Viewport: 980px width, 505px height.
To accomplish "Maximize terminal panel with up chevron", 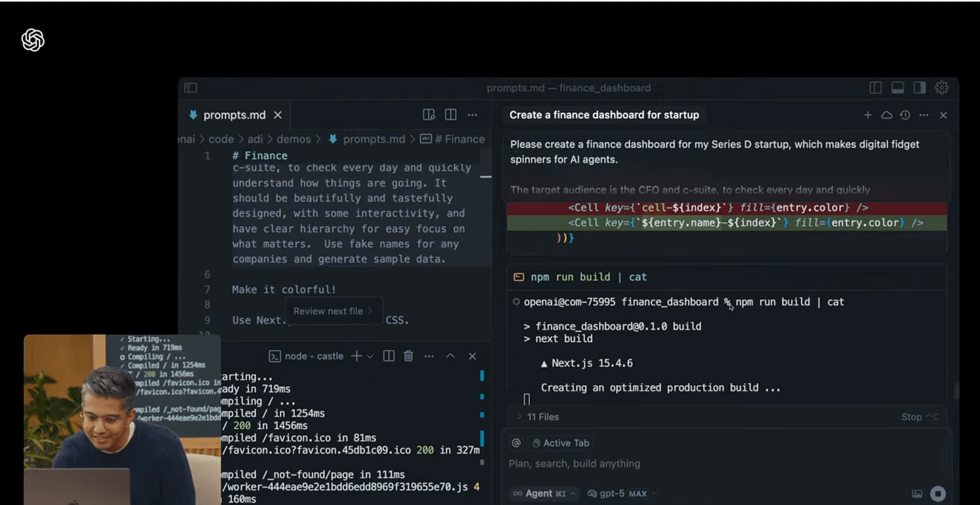I will pyautogui.click(x=450, y=356).
